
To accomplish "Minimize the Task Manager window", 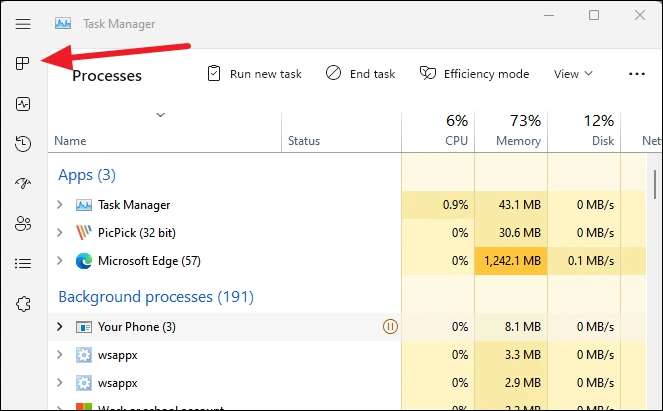I will click(549, 16).
